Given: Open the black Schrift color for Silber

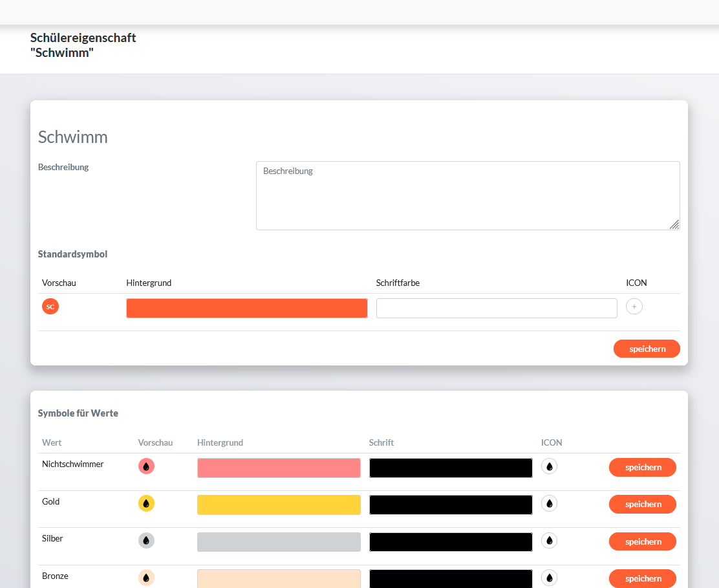Looking at the screenshot, I should (x=451, y=542).
